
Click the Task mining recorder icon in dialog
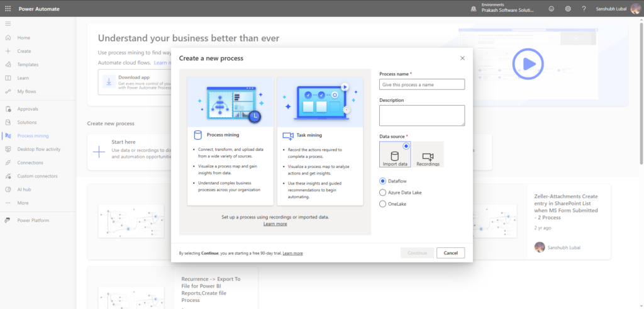pos(288,135)
